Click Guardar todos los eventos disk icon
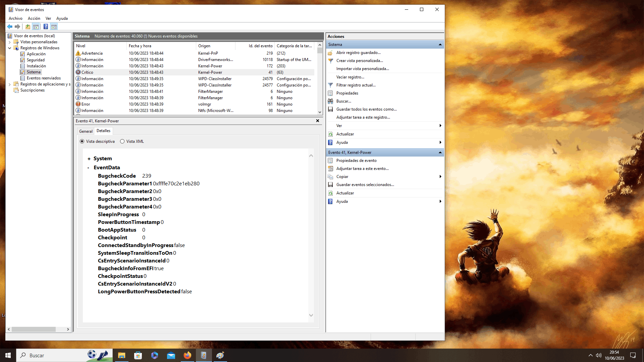Screen dimensions: 644x362 click(x=330, y=110)
